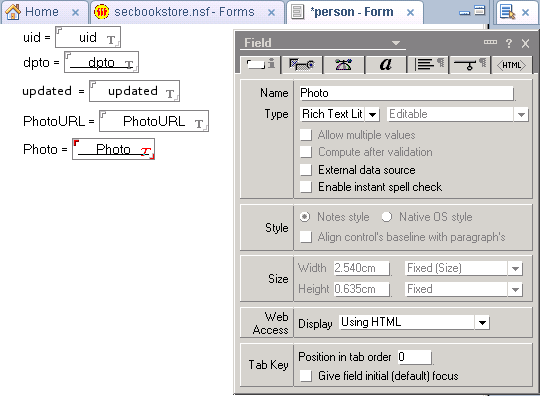Open the side panel view icon
This screenshot has height=396, width=540.
click(508, 11)
